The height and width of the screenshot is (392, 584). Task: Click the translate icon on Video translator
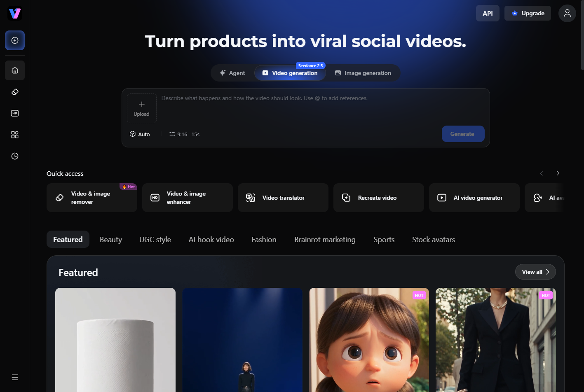pos(251,198)
